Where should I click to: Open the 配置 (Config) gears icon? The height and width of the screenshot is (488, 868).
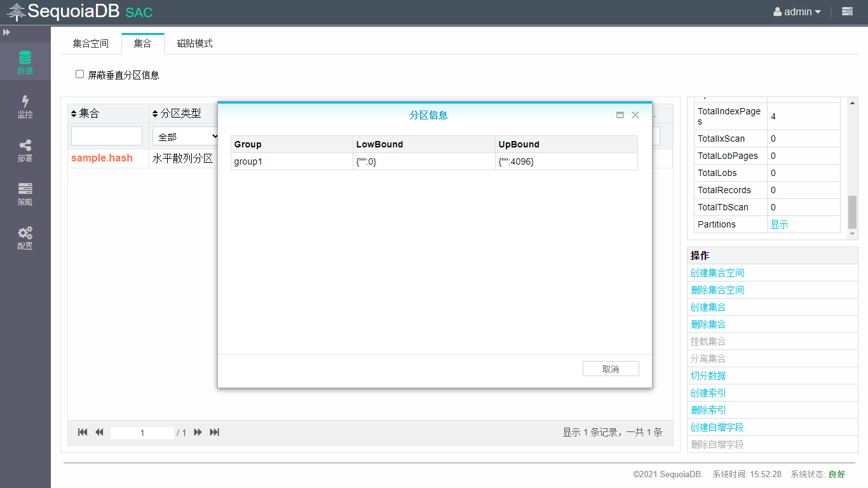click(25, 238)
